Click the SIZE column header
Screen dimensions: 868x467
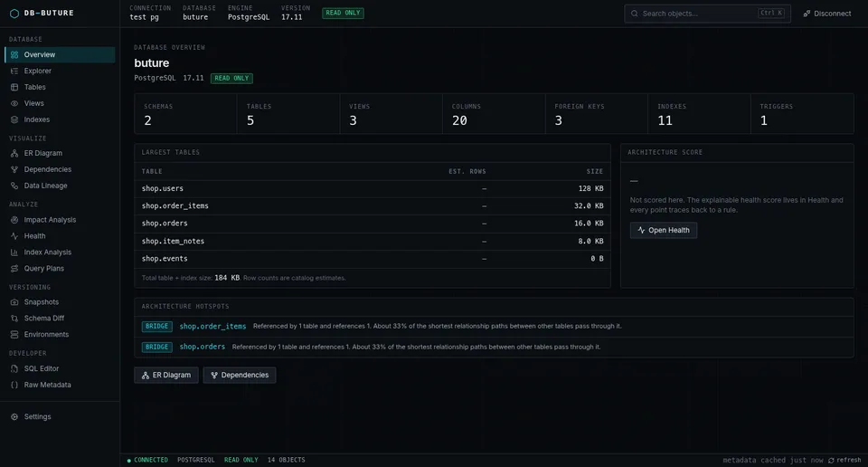coord(595,172)
